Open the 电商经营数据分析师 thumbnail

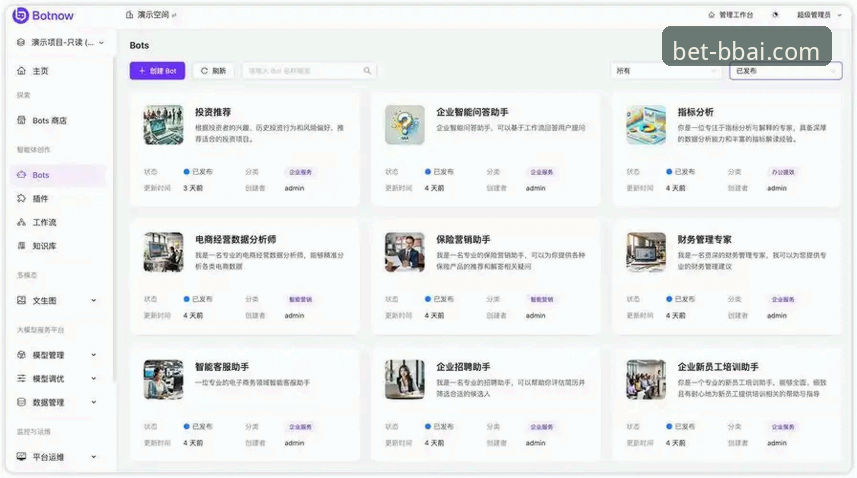[x=163, y=252]
